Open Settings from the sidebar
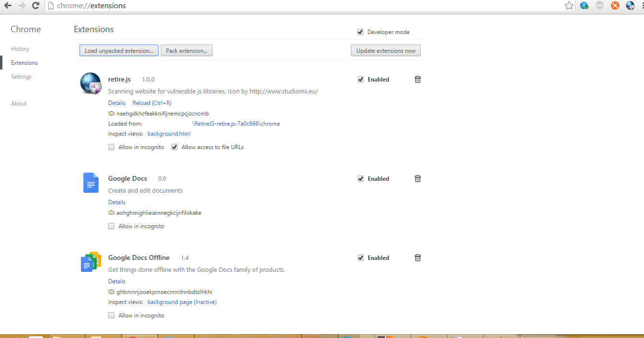The height and width of the screenshot is (338, 644). click(21, 76)
